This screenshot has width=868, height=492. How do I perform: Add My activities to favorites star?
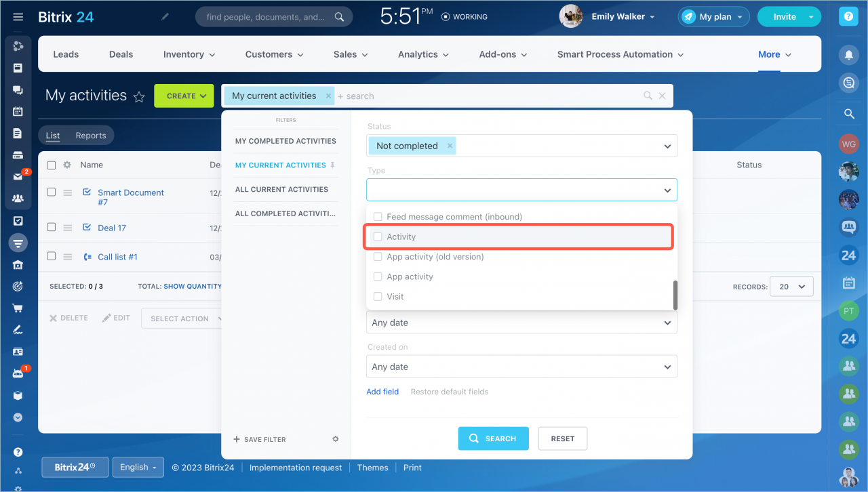[x=139, y=97]
